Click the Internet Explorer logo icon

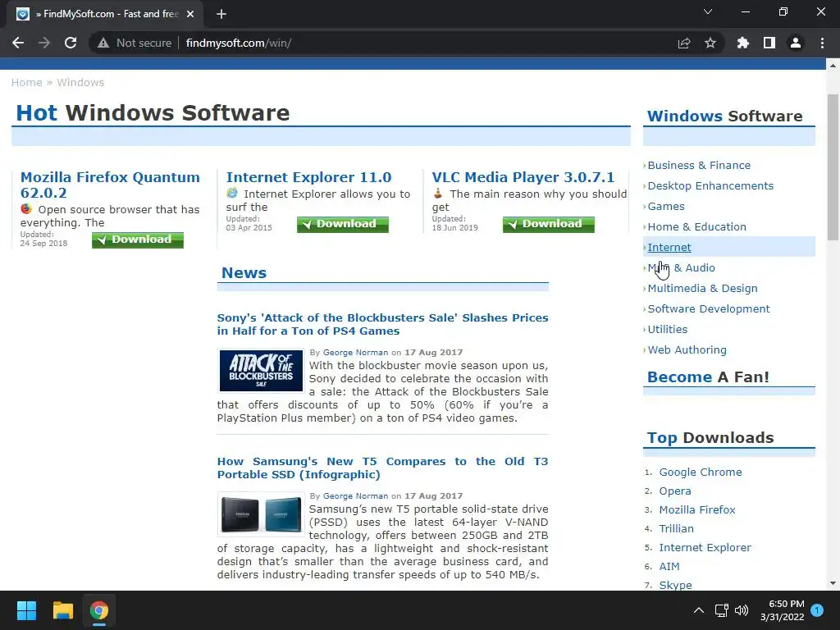click(232, 193)
